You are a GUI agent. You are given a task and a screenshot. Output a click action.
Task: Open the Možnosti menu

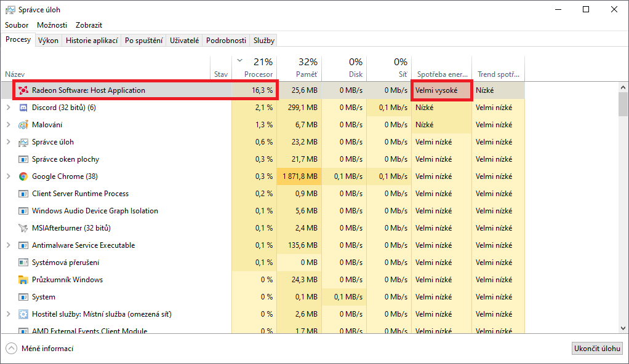(52, 25)
